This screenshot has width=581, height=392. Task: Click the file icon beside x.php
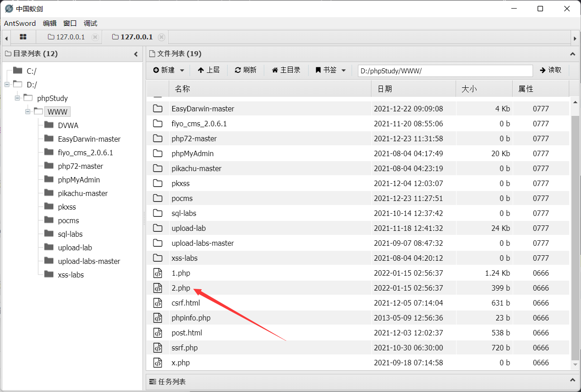(x=157, y=363)
